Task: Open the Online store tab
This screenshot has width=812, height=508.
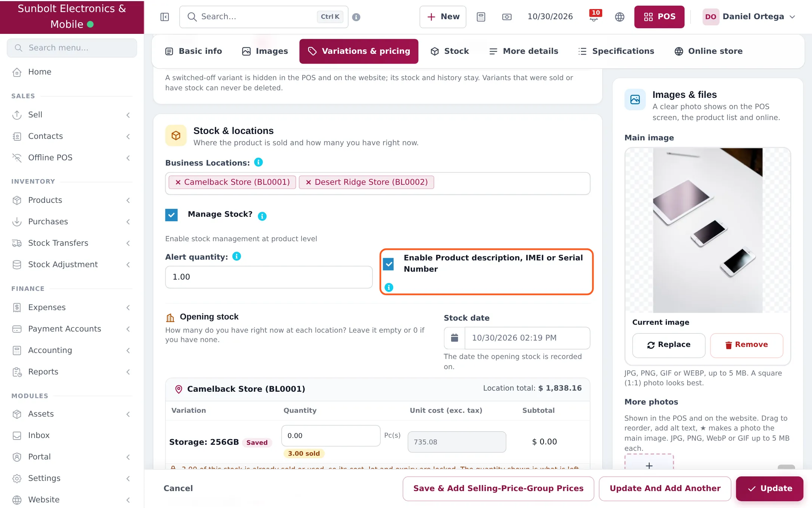Action: [709, 51]
